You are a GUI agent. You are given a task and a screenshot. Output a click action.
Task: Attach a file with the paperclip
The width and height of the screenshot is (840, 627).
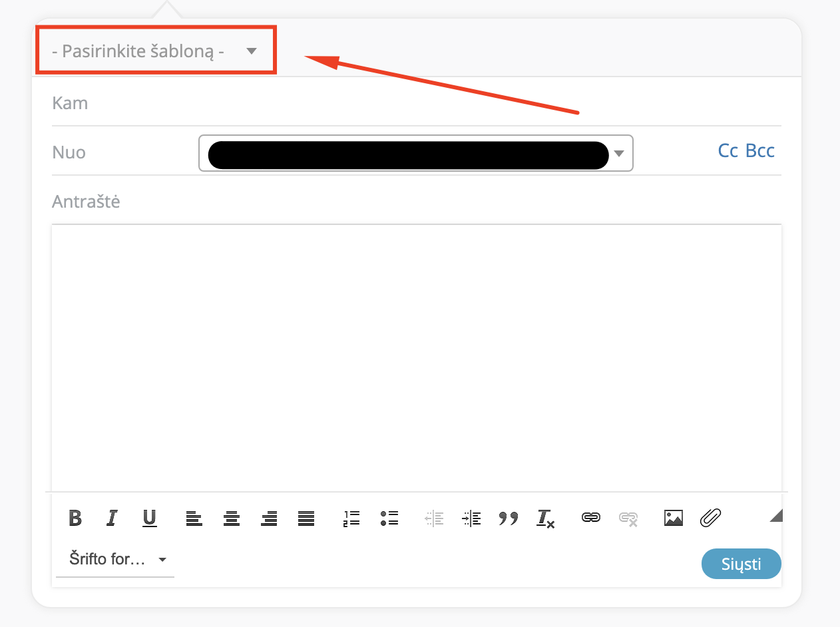tap(711, 518)
